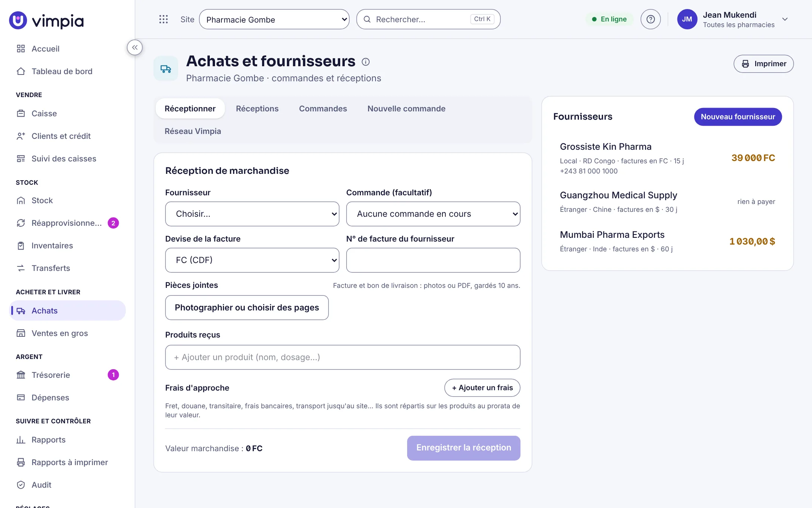Image resolution: width=812 pixels, height=508 pixels.
Task: Open Commande facultatif dropdown
Action: pos(433,214)
